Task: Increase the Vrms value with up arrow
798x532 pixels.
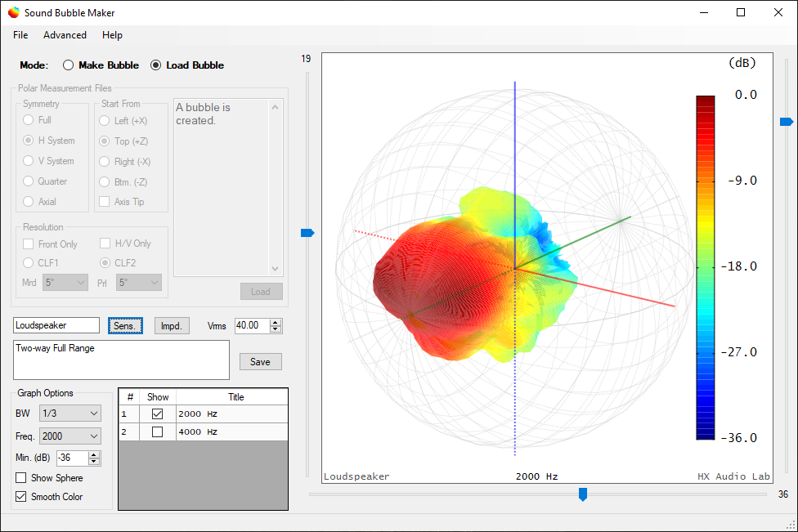Action: click(x=276, y=323)
